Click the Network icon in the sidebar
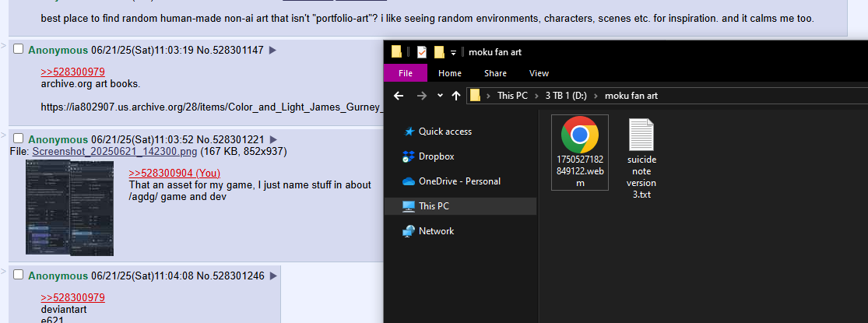This screenshot has height=323, width=868. tap(409, 231)
